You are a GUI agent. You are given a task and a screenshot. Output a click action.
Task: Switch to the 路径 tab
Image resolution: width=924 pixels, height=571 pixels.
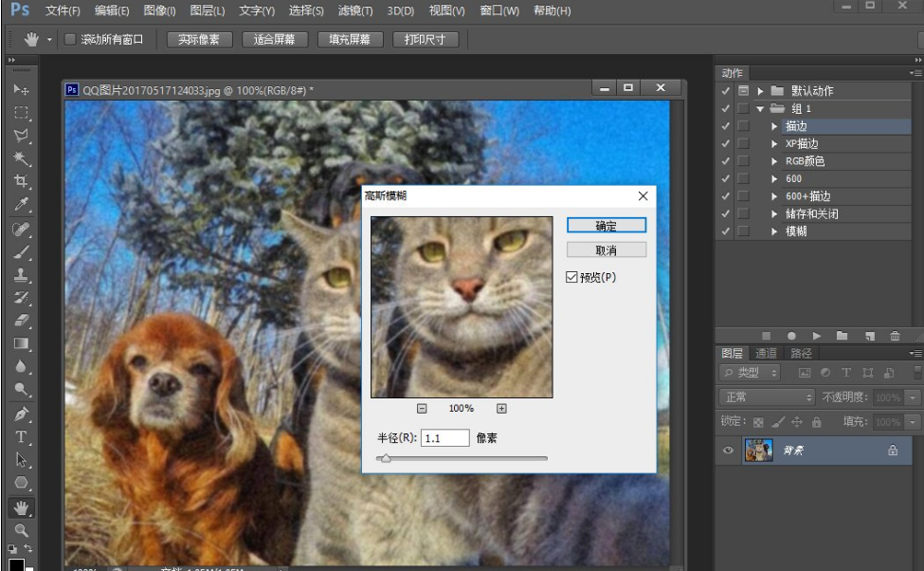[x=801, y=354]
